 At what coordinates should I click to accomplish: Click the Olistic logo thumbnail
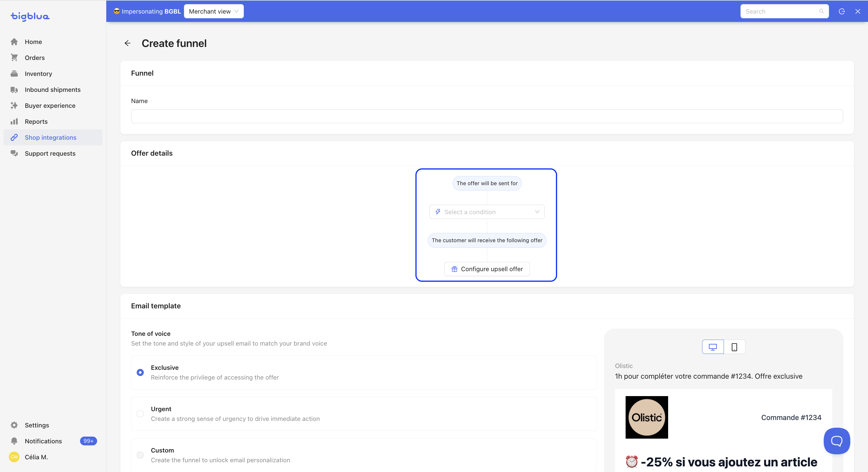click(x=647, y=417)
